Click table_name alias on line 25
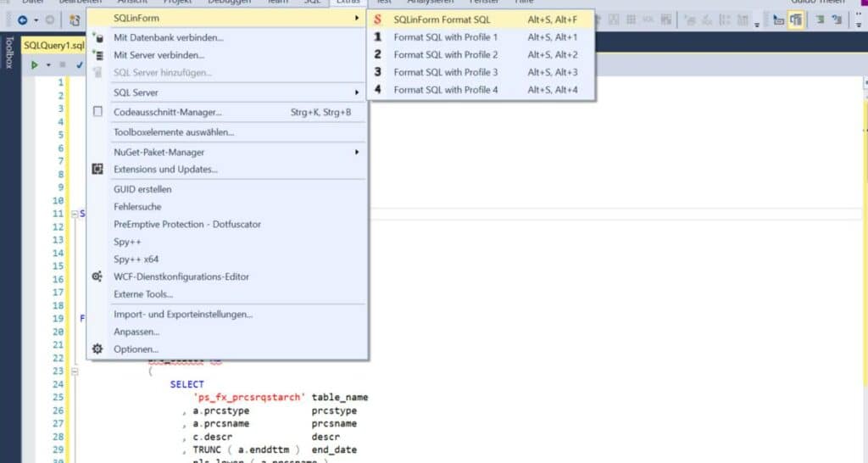The height and width of the screenshot is (463, 868). tap(340, 397)
